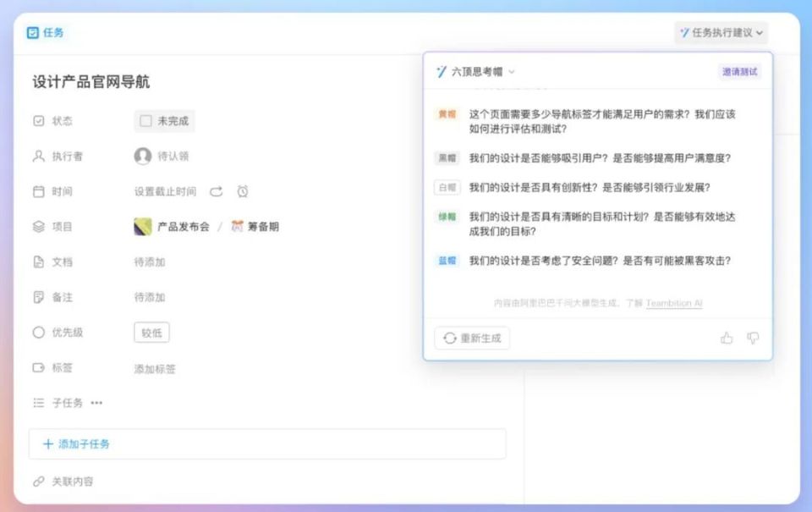
Task: Click the thumbs-down icon in the AI panel
Action: (x=752, y=338)
